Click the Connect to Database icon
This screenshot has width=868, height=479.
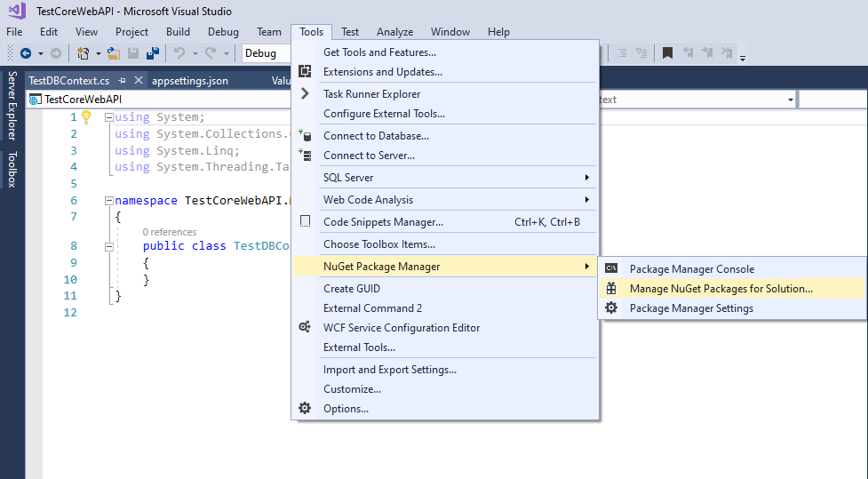click(305, 135)
